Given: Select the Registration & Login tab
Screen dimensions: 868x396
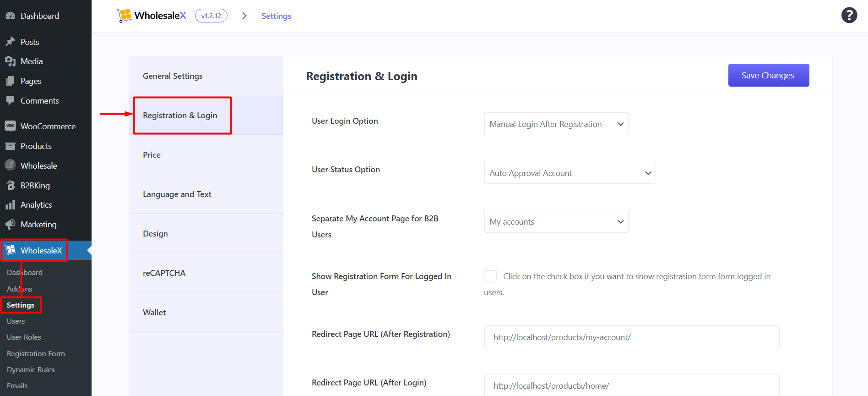Looking at the screenshot, I should [206, 115].
